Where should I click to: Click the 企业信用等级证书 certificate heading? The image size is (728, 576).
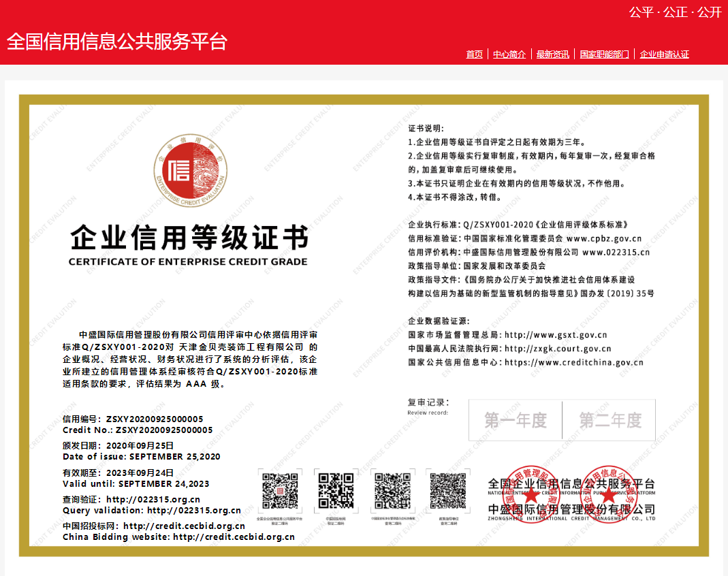tap(189, 238)
